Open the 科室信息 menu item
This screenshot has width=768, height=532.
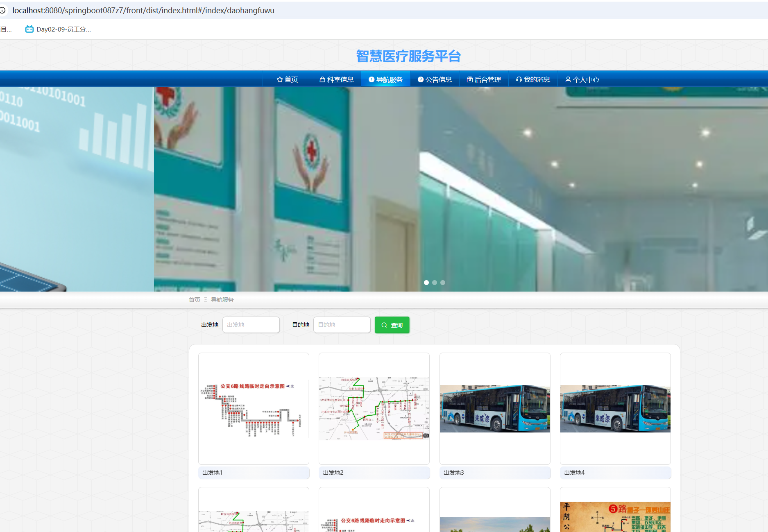point(336,79)
